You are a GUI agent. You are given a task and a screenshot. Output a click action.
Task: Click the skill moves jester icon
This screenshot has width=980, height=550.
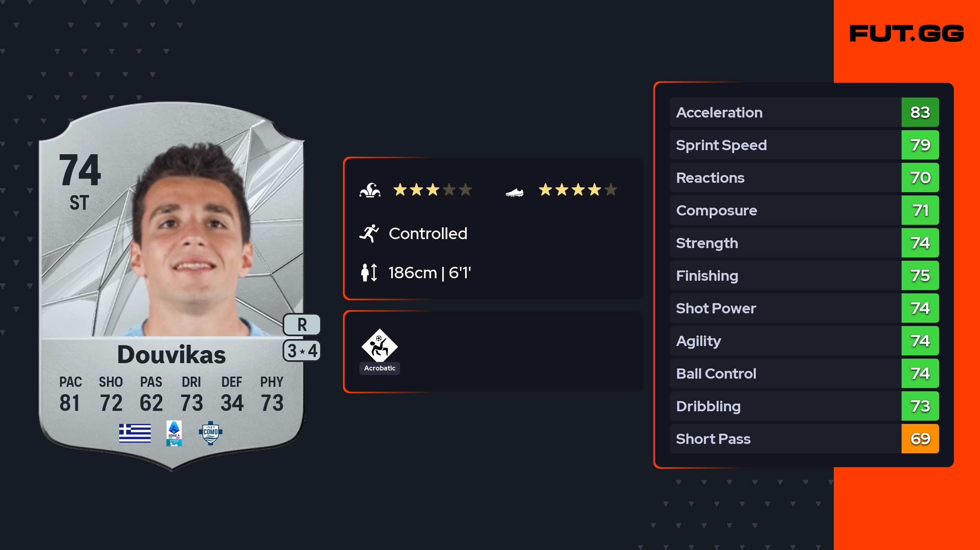tap(370, 190)
